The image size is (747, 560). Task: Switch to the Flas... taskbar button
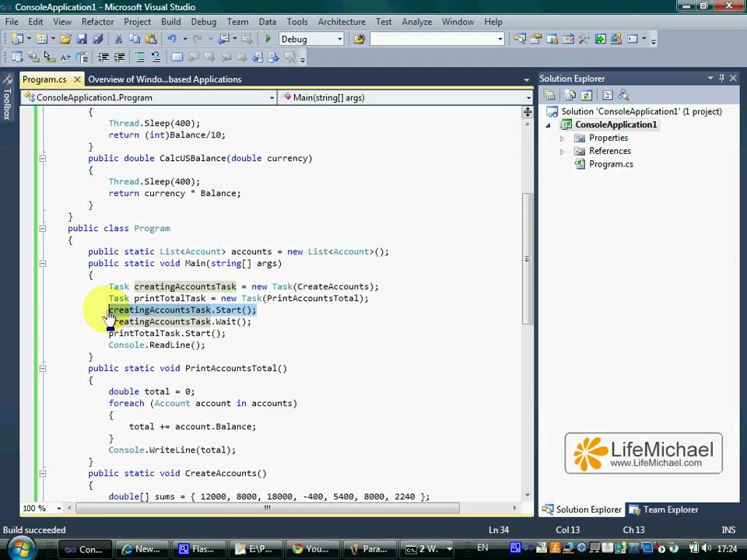(x=198, y=549)
